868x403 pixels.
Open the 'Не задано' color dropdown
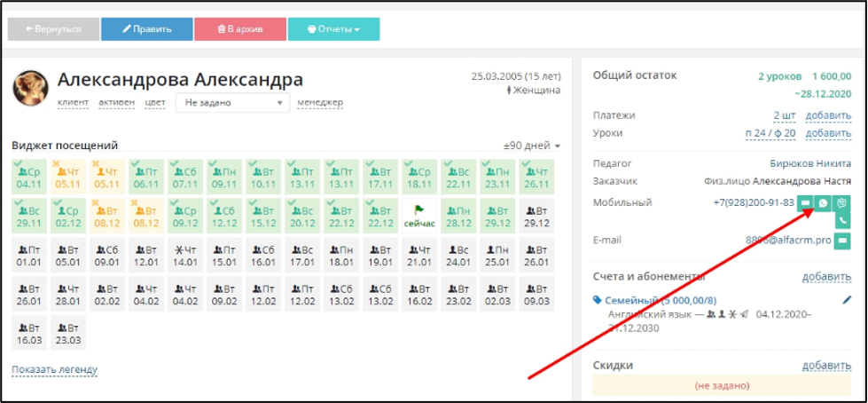(232, 103)
